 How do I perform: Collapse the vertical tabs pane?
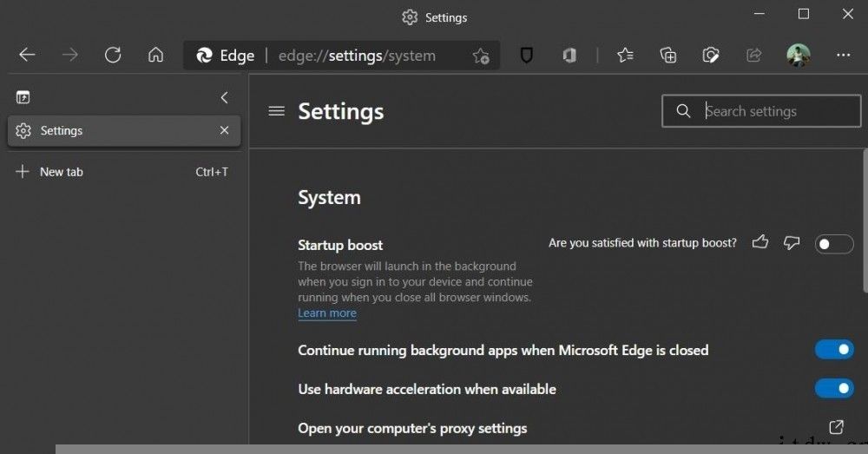(x=224, y=97)
